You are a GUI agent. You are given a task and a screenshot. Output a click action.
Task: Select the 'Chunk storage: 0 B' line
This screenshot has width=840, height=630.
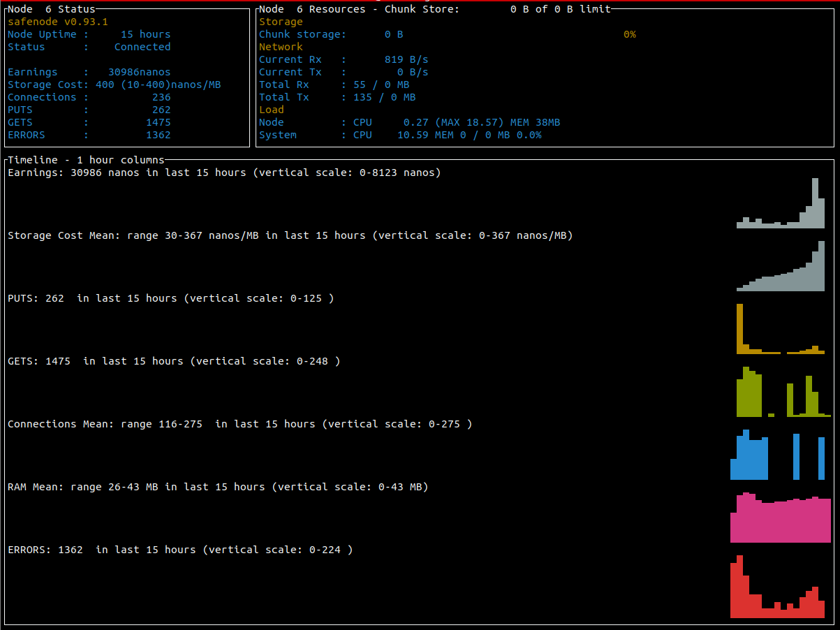[x=331, y=34]
